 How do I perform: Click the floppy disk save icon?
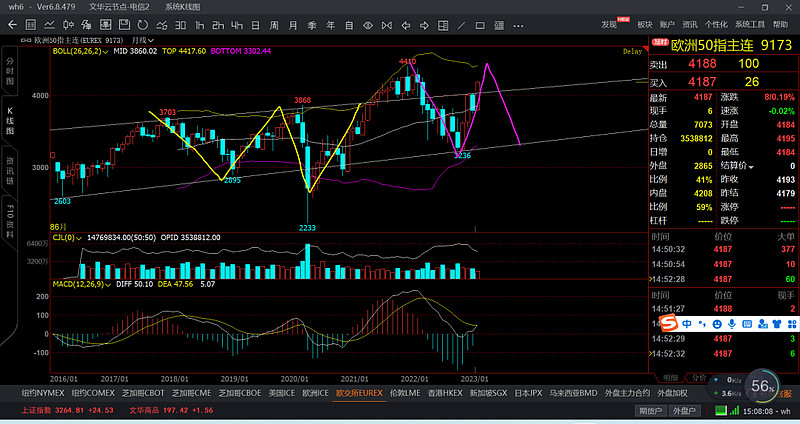click(x=124, y=25)
